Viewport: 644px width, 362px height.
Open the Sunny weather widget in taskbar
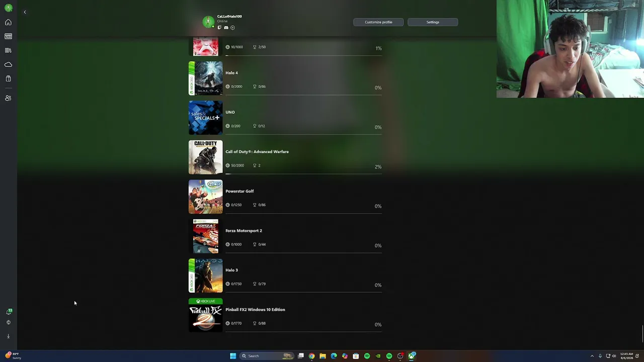click(x=14, y=356)
